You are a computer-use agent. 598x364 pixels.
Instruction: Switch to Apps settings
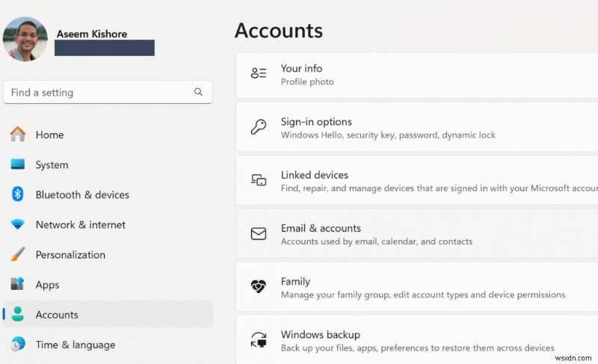pyautogui.click(x=108, y=284)
